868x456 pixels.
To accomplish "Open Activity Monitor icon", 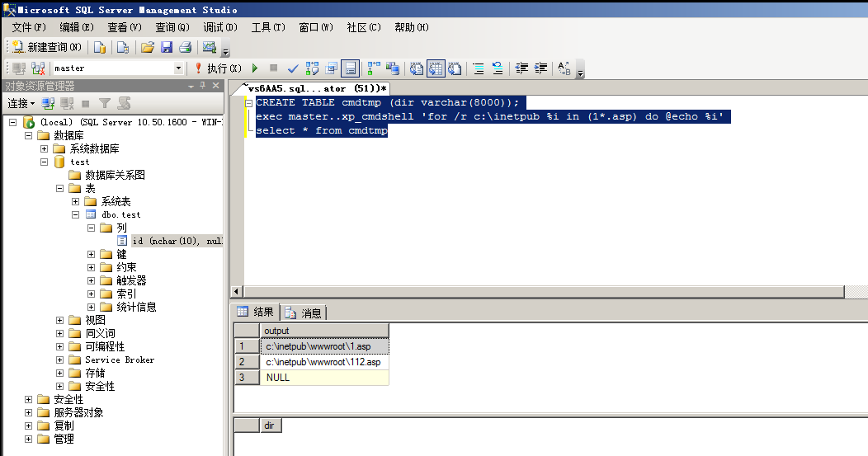I will tap(210, 48).
